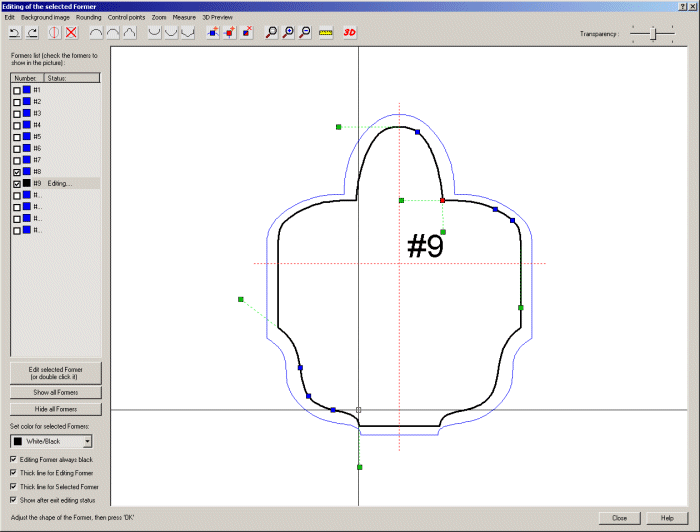
Task: Toggle 'Editing Former always black' checkbox
Action: coord(13,460)
